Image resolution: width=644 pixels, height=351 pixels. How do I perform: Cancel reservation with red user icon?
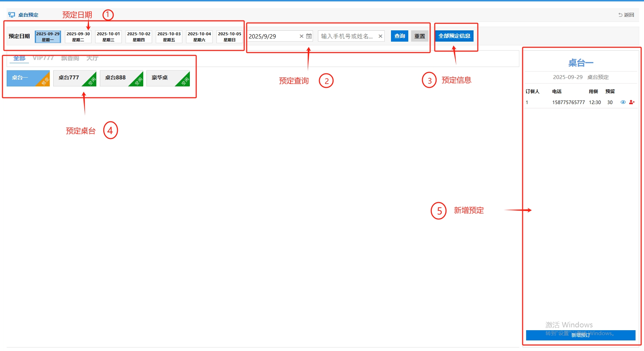click(632, 102)
